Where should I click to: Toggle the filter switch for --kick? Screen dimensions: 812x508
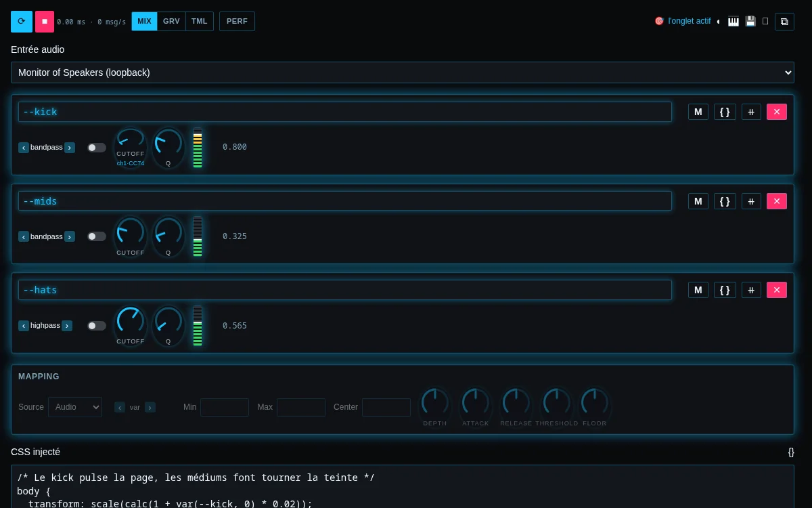point(97,148)
